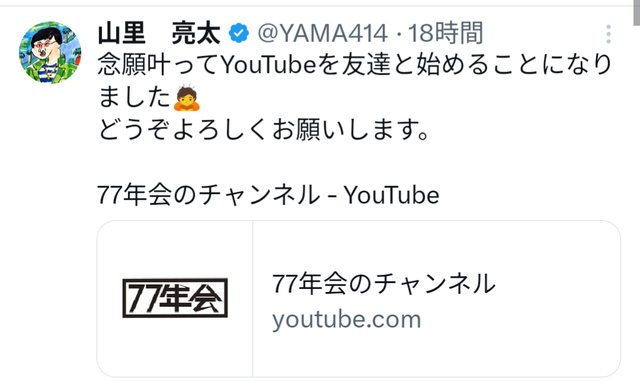Click the word YouTube after the dash
The height and width of the screenshot is (381, 640).
click(x=391, y=195)
